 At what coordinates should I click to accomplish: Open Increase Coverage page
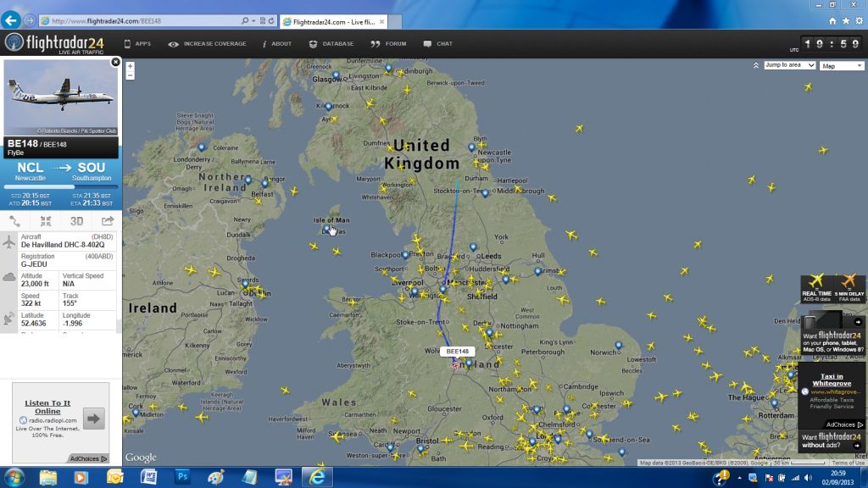tap(207, 44)
